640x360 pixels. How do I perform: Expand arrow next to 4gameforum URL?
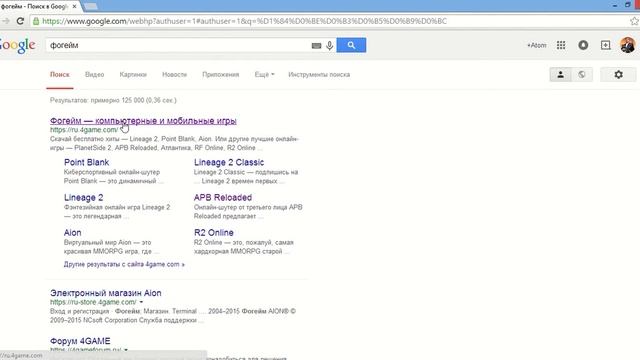pos(126,350)
